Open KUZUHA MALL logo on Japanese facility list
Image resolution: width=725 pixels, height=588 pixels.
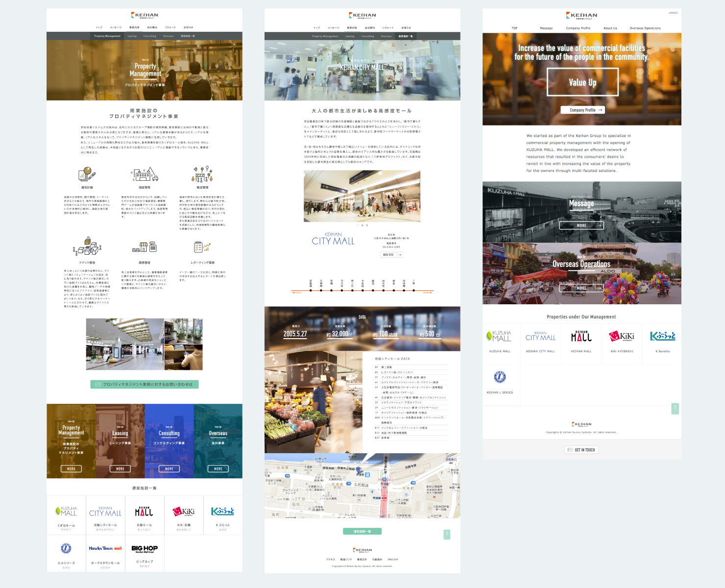click(66, 511)
